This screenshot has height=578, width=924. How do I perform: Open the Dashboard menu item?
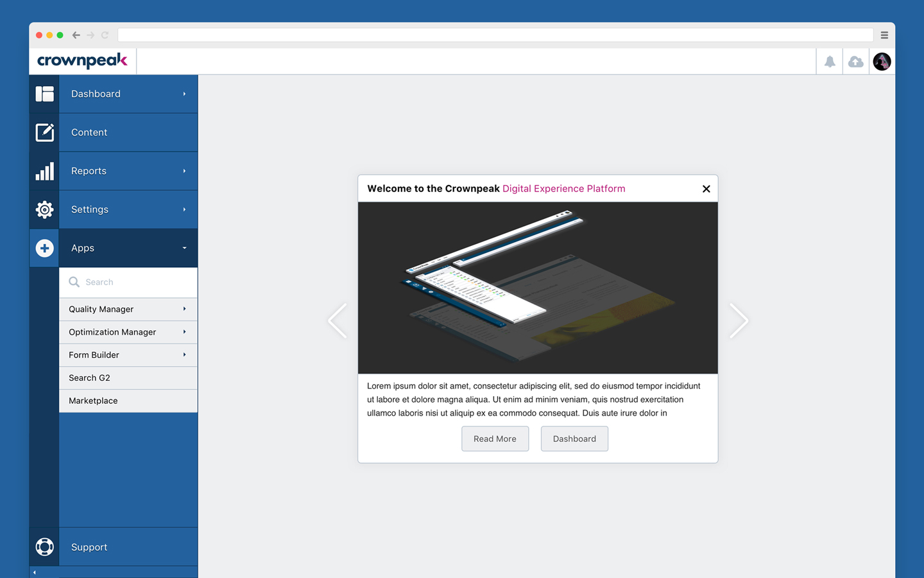click(128, 94)
